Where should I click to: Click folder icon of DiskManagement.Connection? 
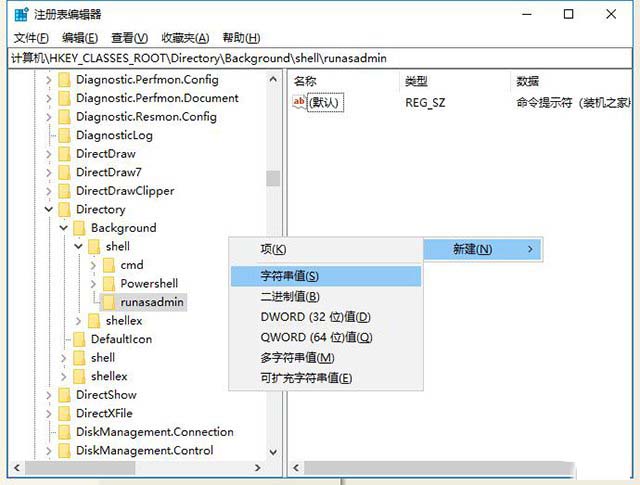pos(64,432)
